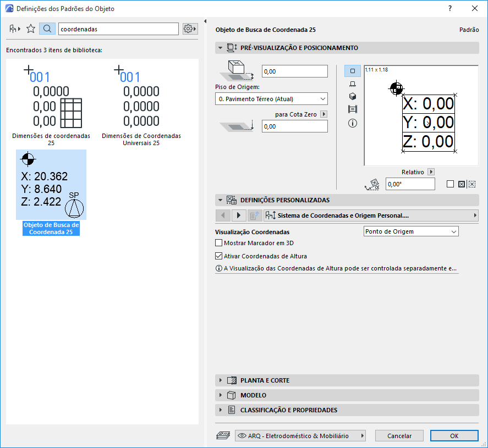Click the elevation to Cota Zero icon

pyautogui.click(x=237, y=126)
